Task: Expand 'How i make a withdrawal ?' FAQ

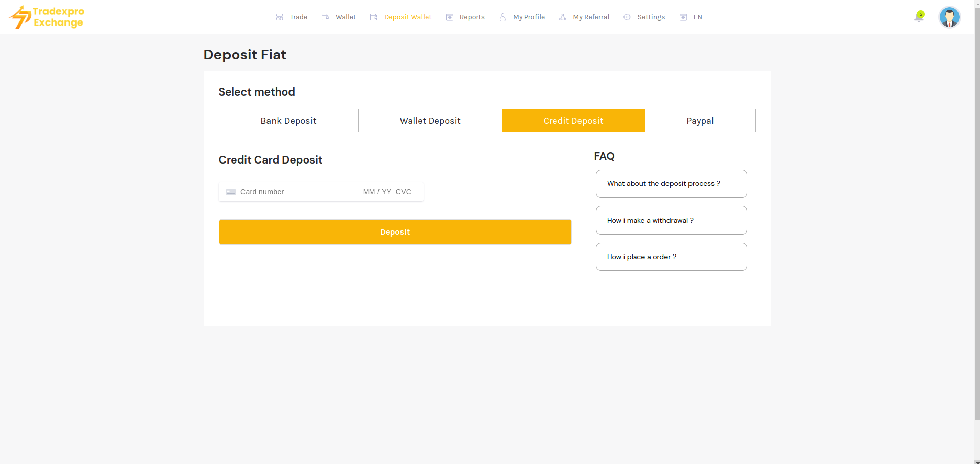Action: 671,220
